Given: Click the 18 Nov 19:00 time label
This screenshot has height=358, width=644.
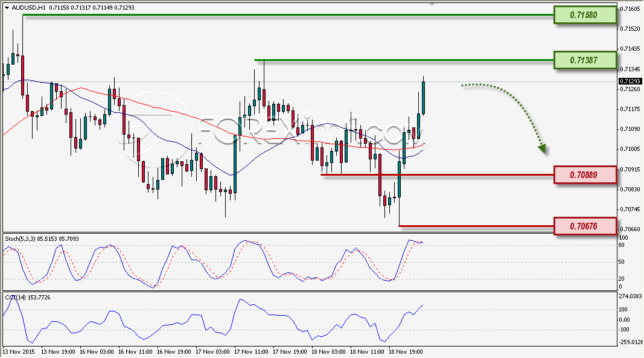Looking at the screenshot, I should point(406,352).
